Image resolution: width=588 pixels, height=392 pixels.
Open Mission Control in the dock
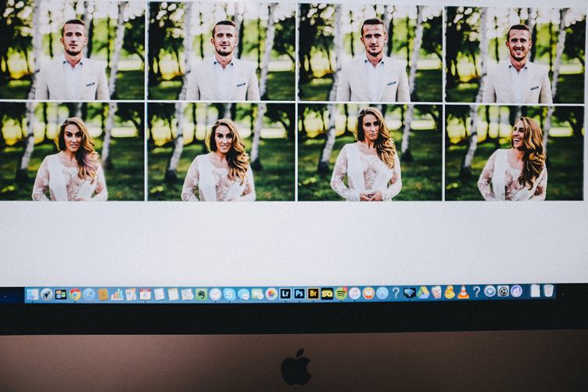click(x=61, y=294)
